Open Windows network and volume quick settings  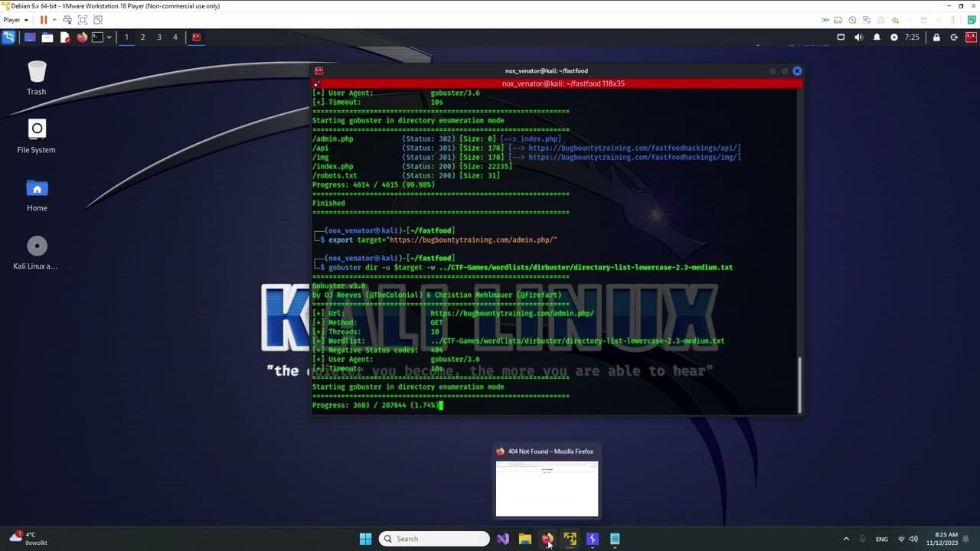tap(907, 539)
